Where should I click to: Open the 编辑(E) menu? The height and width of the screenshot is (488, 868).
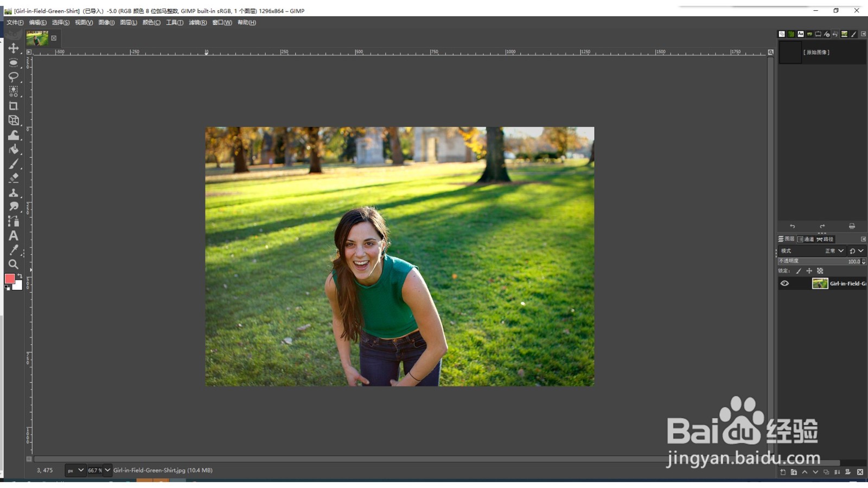(x=38, y=23)
